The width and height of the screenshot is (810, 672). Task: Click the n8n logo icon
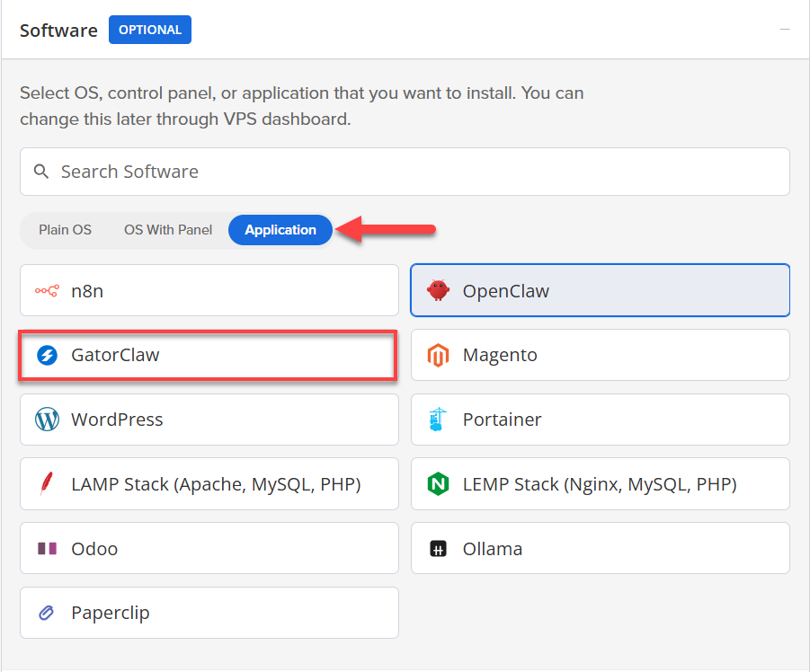[47, 290]
